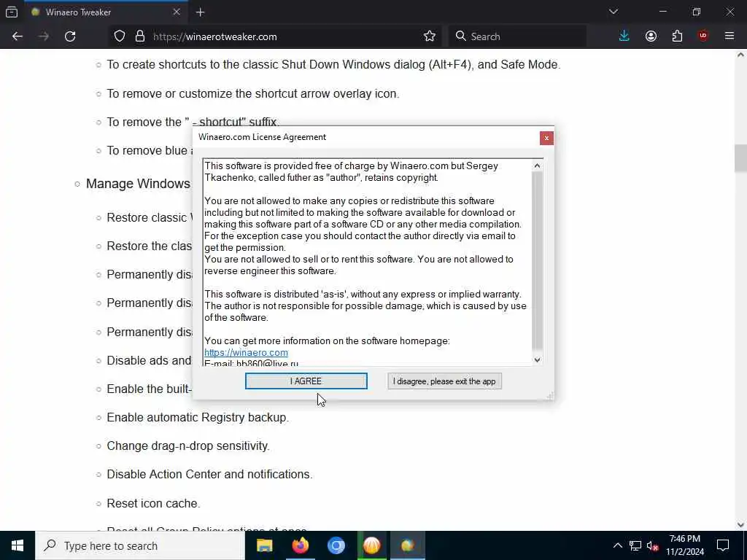Click I disagree, please exit the app
This screenshot has height=560, width=747.
(444, 381)
